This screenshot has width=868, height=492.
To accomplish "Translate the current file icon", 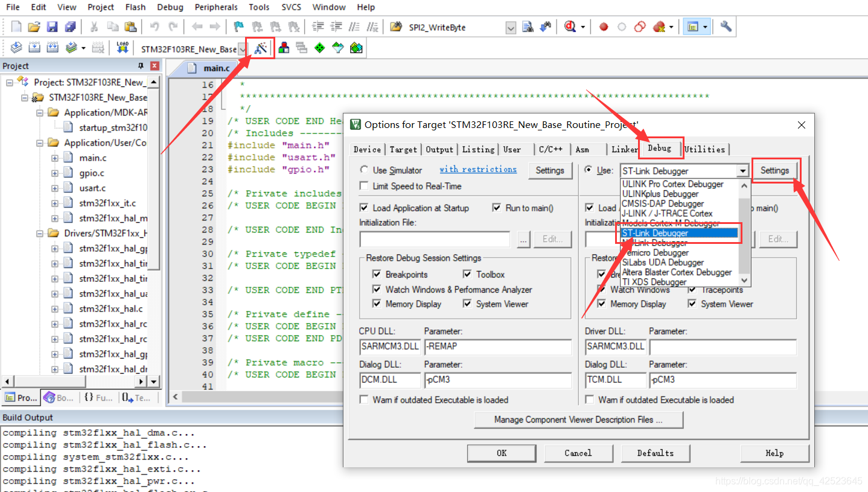I will click(16, 48).
